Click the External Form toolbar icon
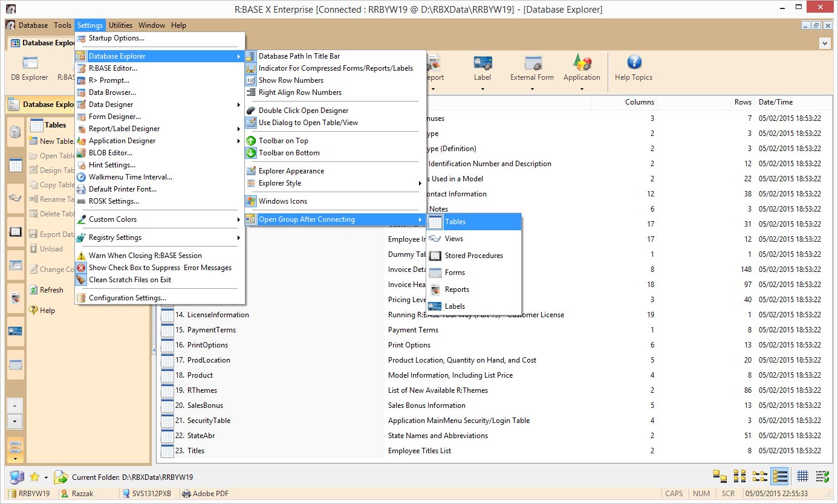 click(x=532, y=63)
